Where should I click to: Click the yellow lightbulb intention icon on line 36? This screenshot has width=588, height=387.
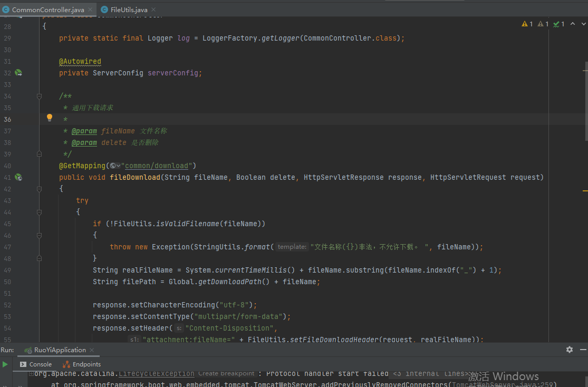(50, 118)
